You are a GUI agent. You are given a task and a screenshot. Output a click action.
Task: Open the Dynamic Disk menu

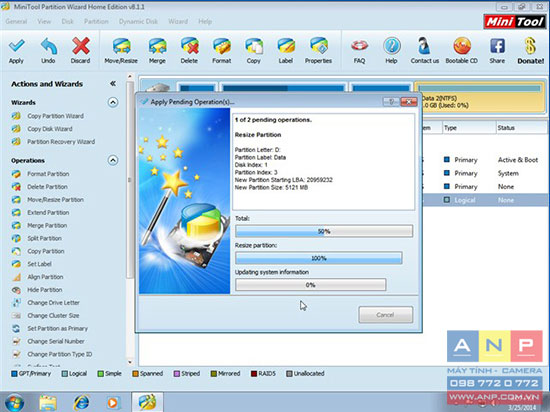coord(138,21)
